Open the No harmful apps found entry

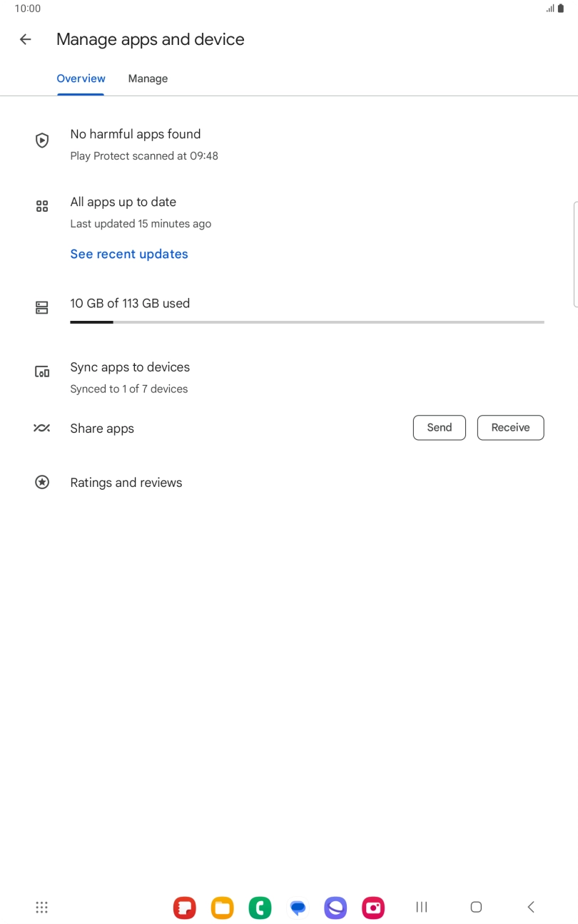click(136, 134)
